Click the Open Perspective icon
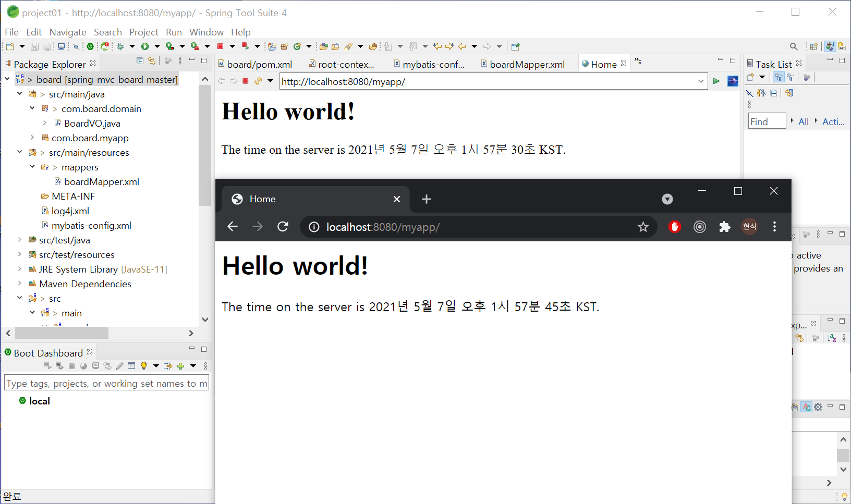The image size is (851, 504). 813,46
